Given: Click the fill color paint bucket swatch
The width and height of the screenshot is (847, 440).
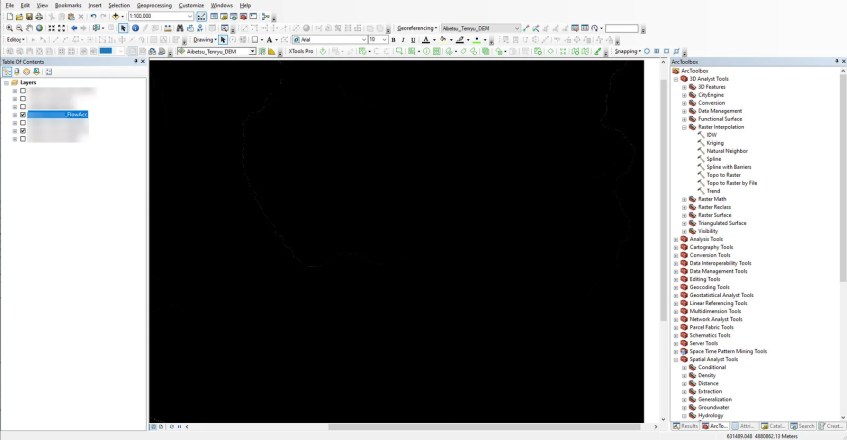Looking at the screenshot, I should click(443, 40).
